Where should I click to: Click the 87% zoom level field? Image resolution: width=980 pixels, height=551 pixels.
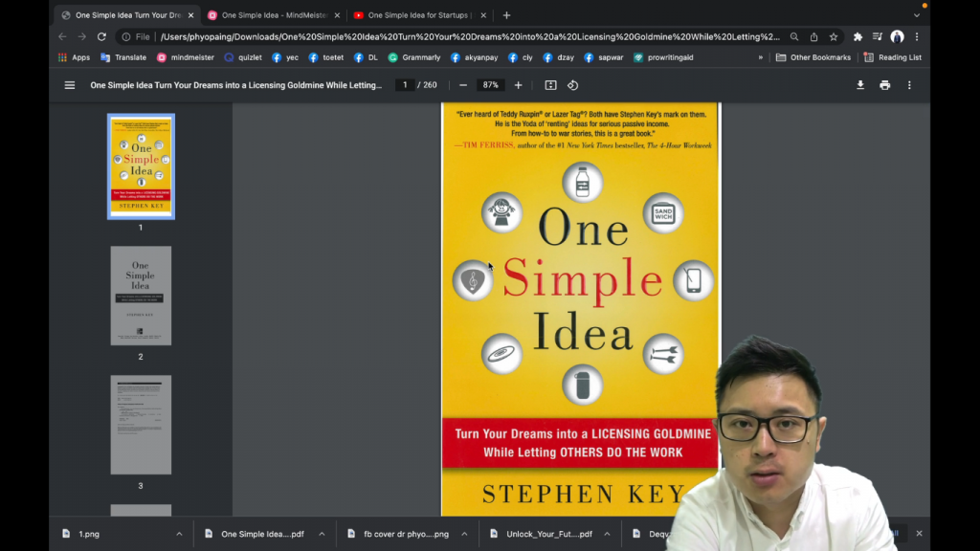click(491, 85)
